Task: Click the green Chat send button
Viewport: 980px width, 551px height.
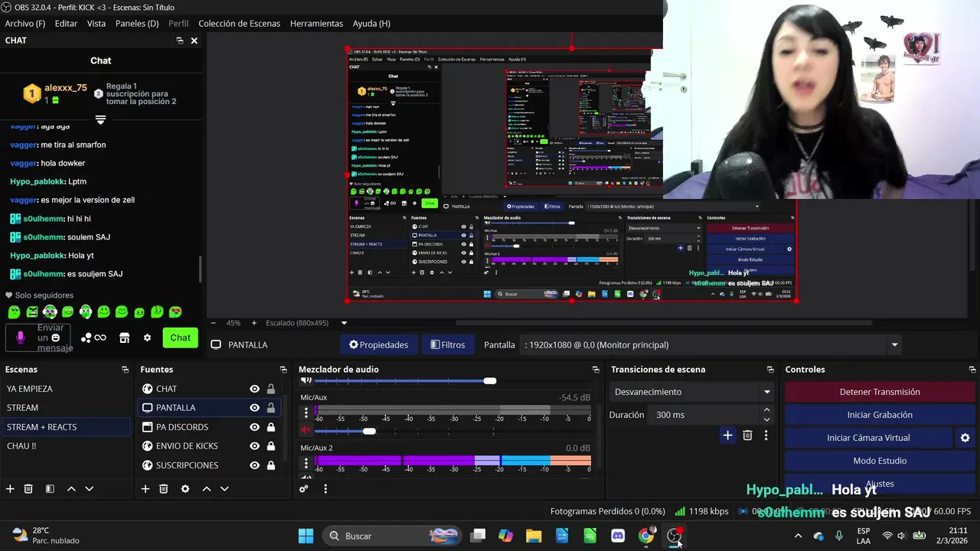Action: [181, 337]
